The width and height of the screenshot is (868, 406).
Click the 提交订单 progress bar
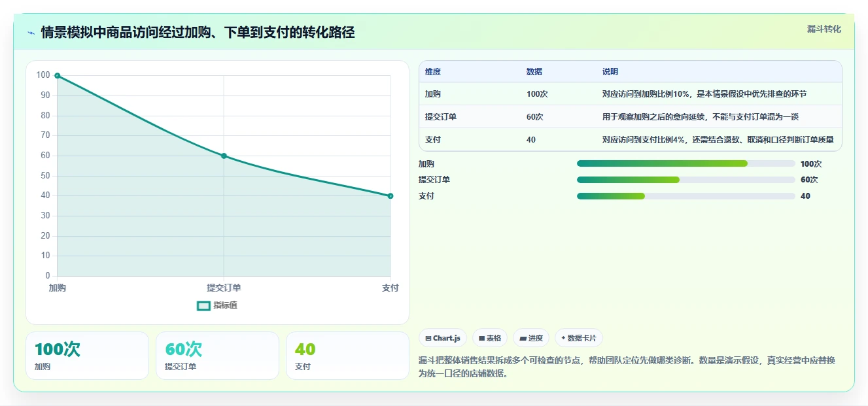click(686, 180)
